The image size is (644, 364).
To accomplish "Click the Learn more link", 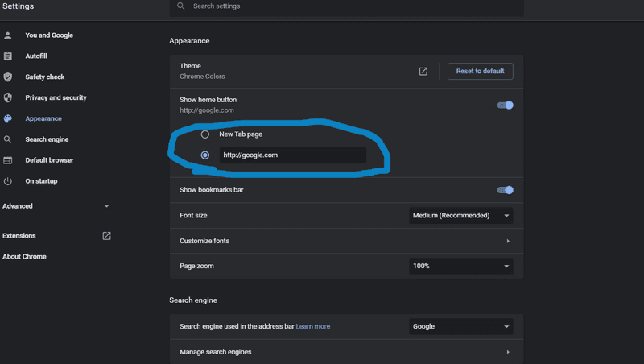I will pos(313,326).
